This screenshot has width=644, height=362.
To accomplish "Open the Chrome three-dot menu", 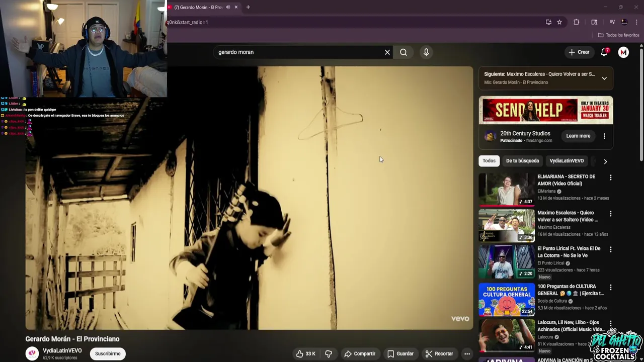I will click(636, 22).
